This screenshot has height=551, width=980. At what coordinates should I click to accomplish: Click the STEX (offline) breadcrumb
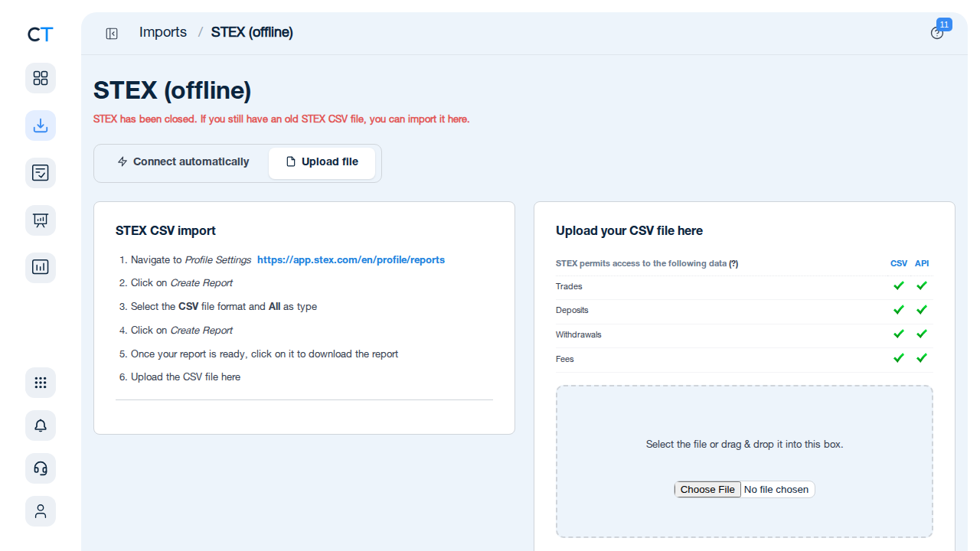pos(252,32)
